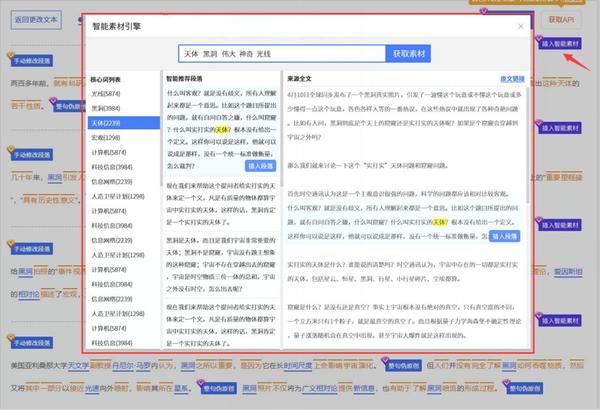
Task: Select recommended paragraph starting 黑洞是天体
Action: coord(221,264)
